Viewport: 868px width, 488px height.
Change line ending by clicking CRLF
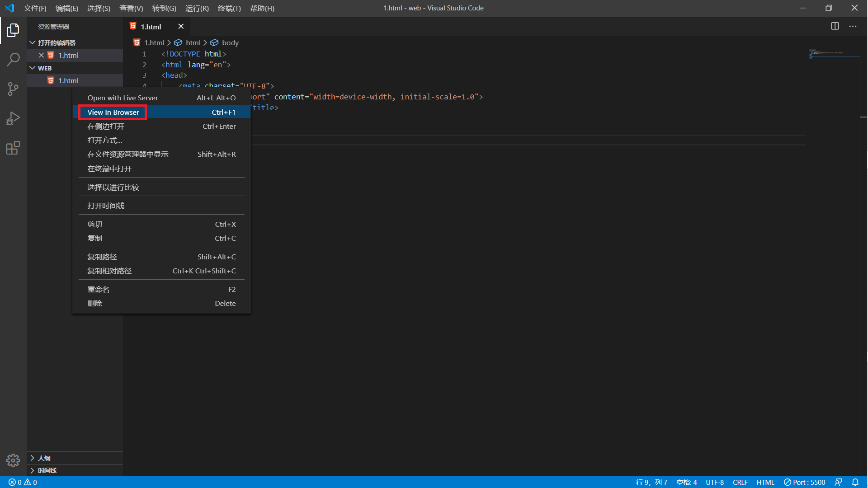click(x=740, y=482)
